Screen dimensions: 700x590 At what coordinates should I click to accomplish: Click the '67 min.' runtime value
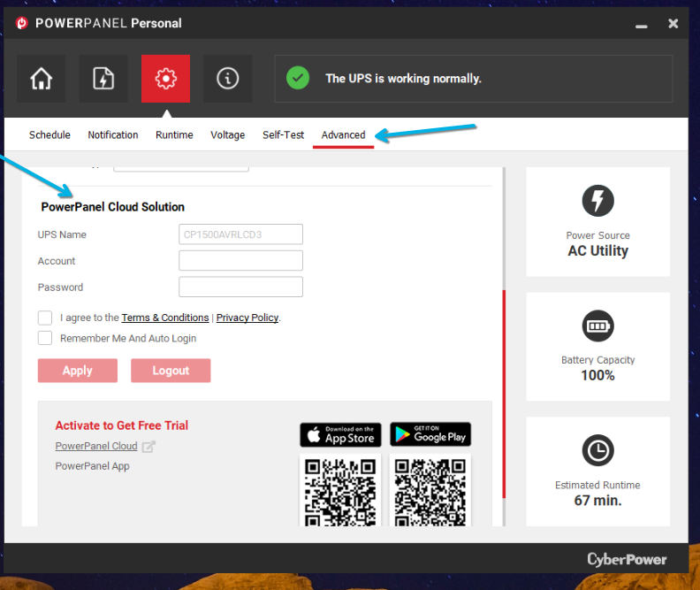(x=597, y=501)
